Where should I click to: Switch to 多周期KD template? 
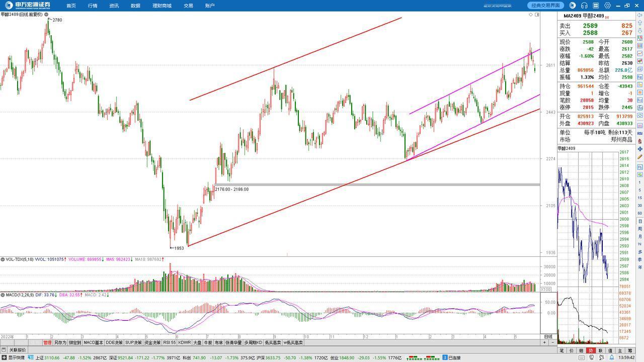(253, 342)
